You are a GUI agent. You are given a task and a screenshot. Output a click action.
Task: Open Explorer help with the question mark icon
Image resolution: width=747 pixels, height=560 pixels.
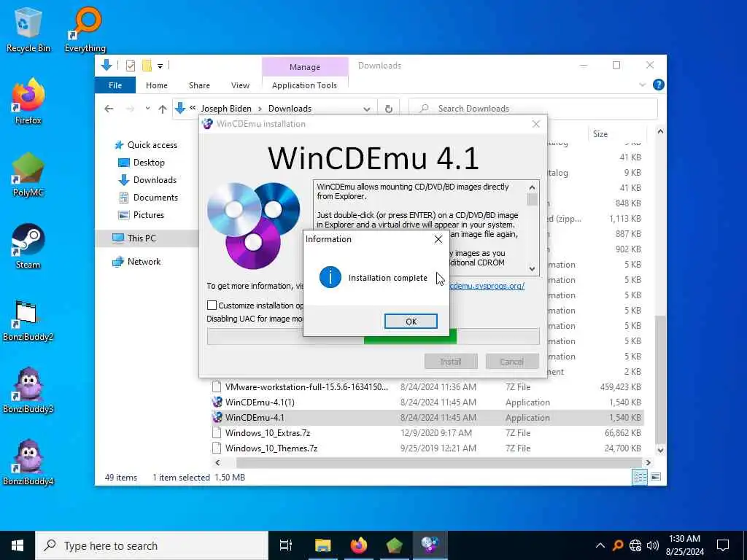(x=659, y=85)
